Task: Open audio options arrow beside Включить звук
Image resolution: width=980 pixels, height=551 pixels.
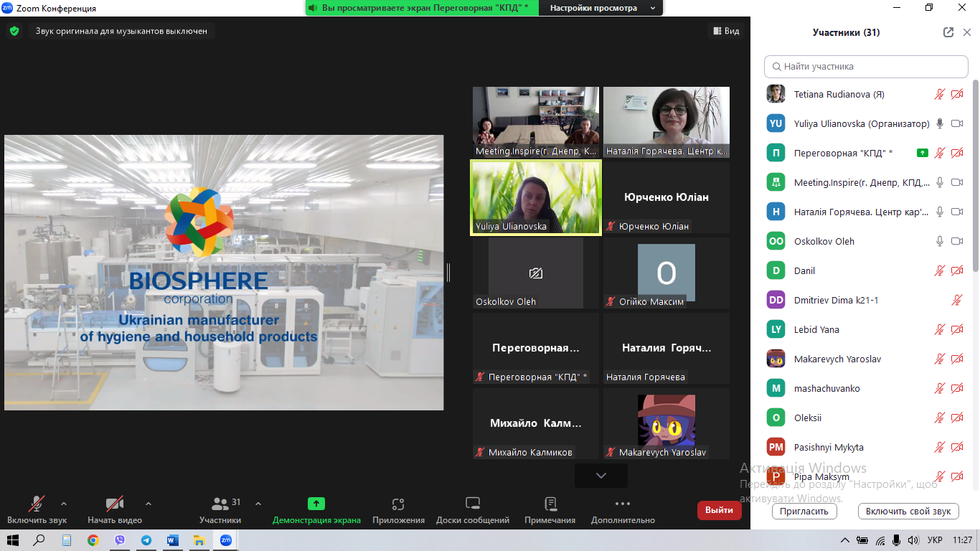Action: pos(64,503)
